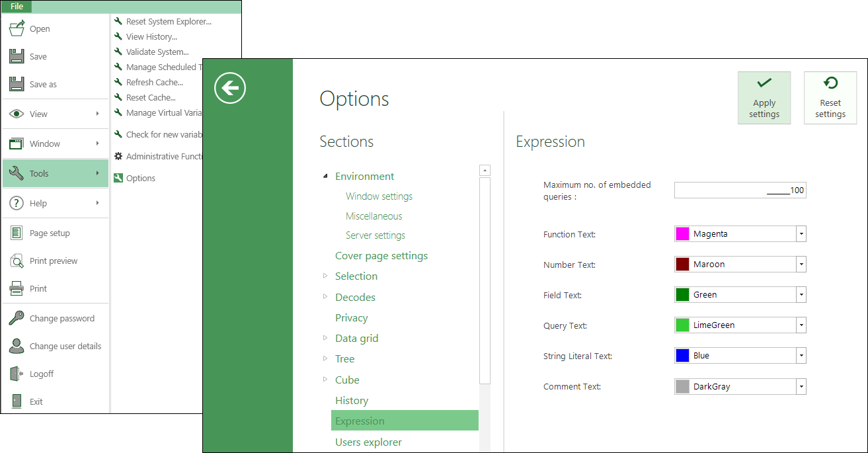Select Options from the Tools submenu
Screen dimensions: 868x453
click(140, 179)
